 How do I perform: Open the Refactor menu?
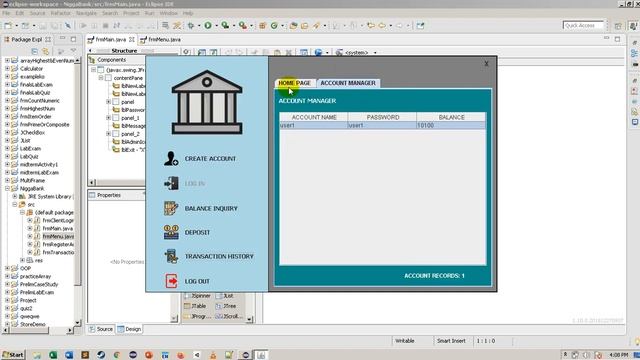coord(60,13)
